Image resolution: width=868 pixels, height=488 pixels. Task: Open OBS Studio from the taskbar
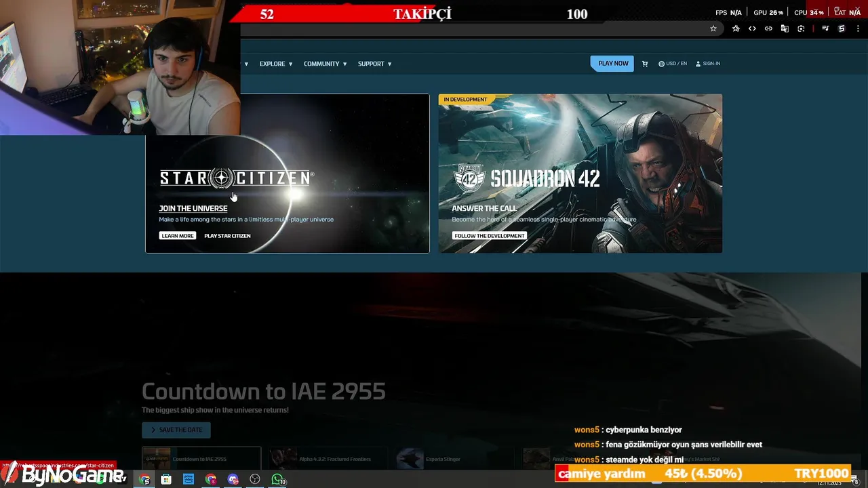[x=255, y=479]
